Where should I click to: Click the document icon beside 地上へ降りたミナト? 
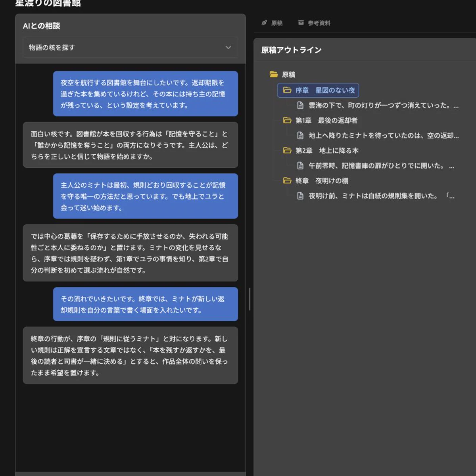(300, 136)
